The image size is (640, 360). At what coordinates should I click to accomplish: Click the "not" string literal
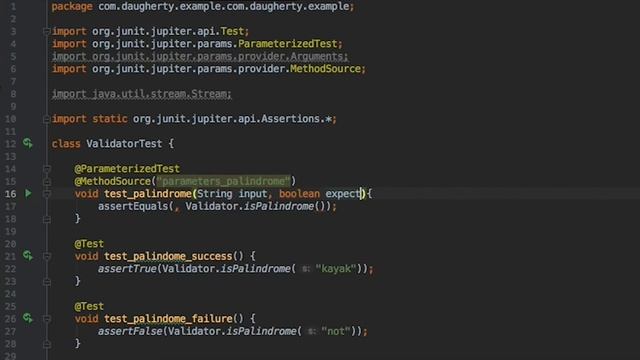click(336, 331)
